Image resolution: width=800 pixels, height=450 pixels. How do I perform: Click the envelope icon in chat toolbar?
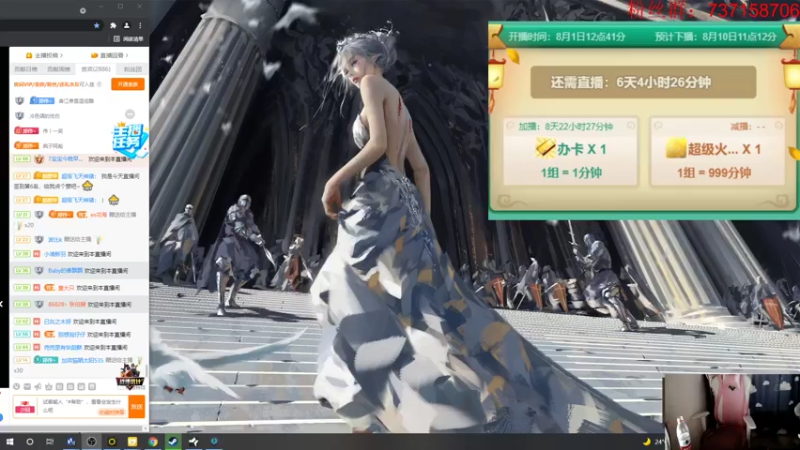click(x=27, y=387)
